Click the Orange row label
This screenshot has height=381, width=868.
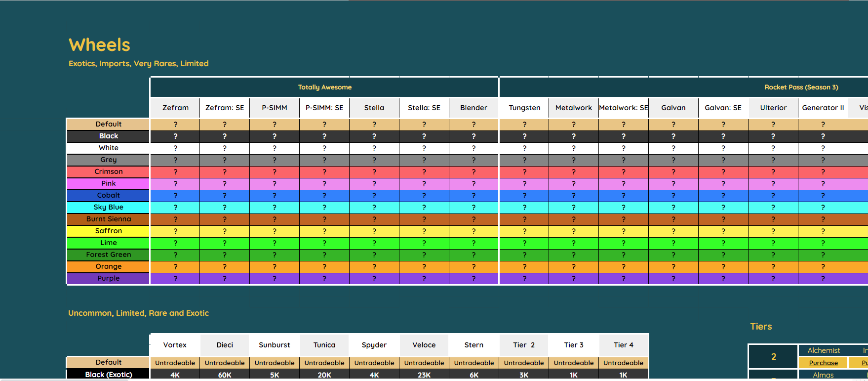click(108, 266)
